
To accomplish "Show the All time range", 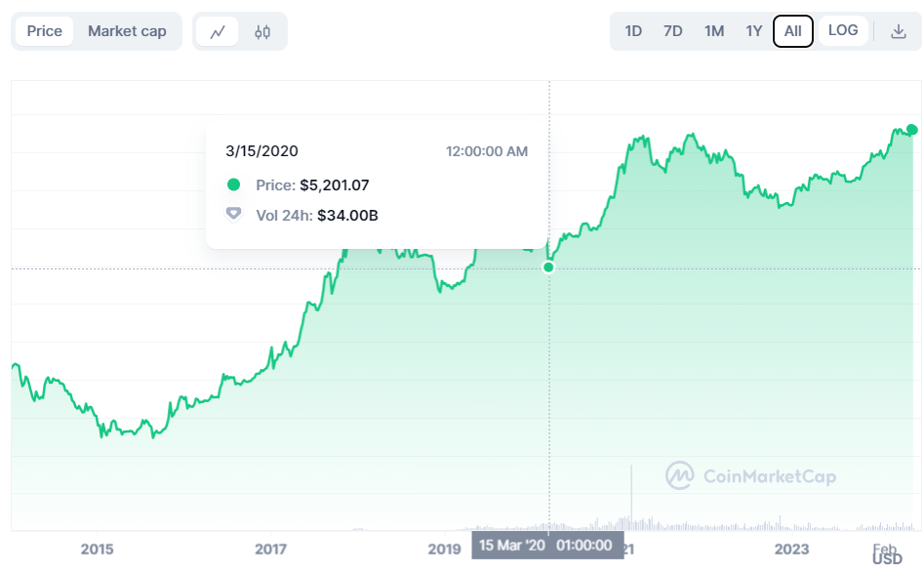I will point(793,31).
